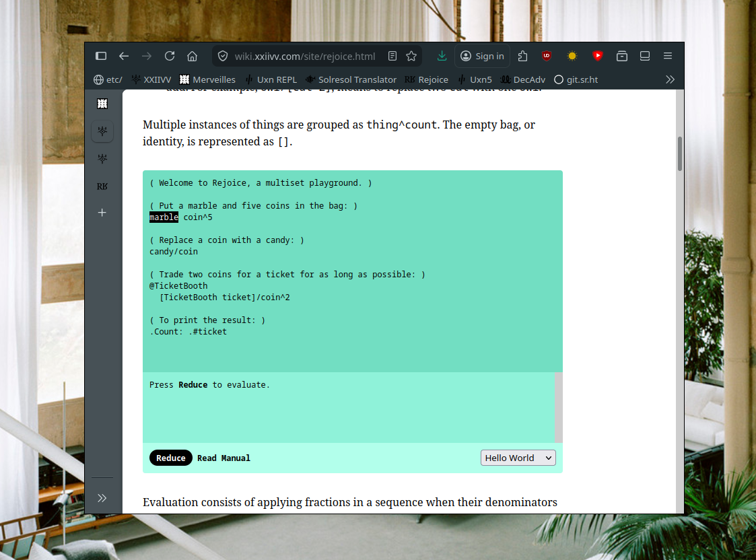Open the Read Manual link
Image resolution: width=756 pixels, height=560 pixels.
point(224,458)
